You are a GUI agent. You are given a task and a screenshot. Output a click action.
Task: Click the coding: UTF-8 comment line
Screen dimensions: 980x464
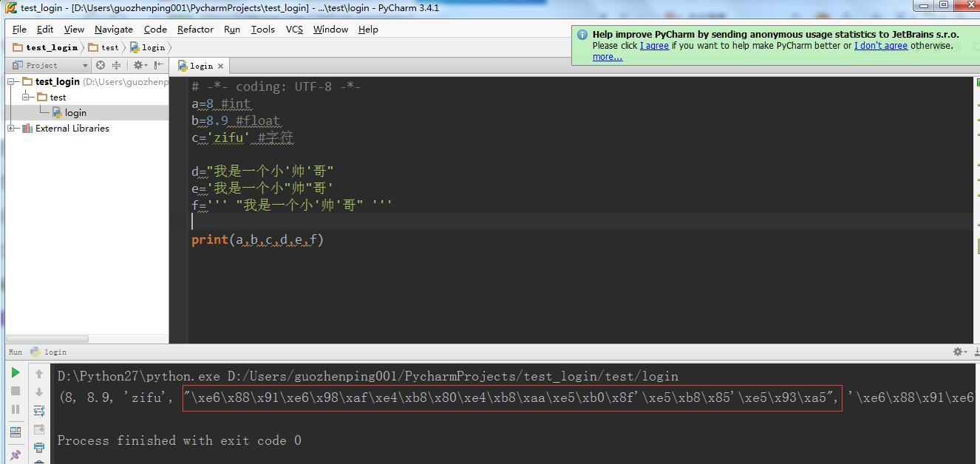click(x=276, y=86)
